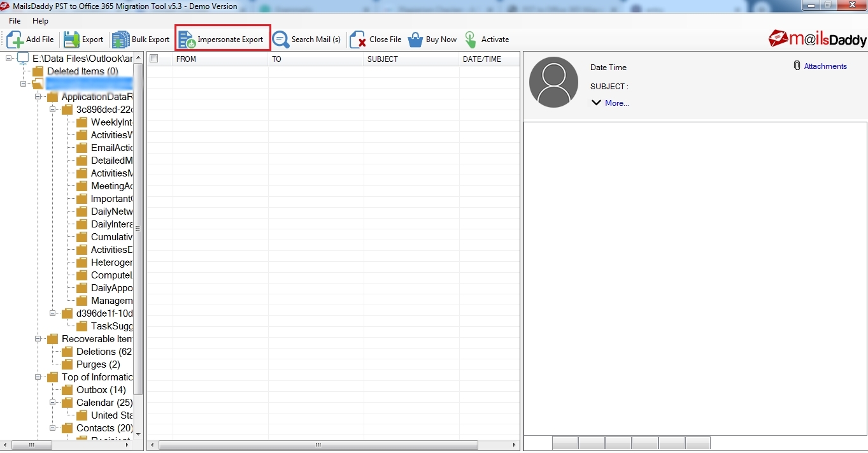Select the ActivitiesW folder
The image size is (868, 453).
pyautogui.click(x=104, y=134)
